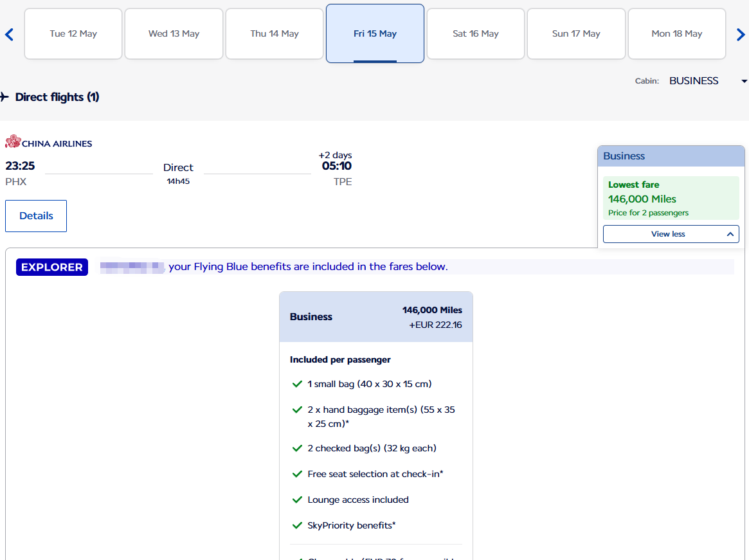Select the Lowest fare 146,000 Miles box
Screen dimensions: 749x560
pyautogui.click(x=671, y=198)
